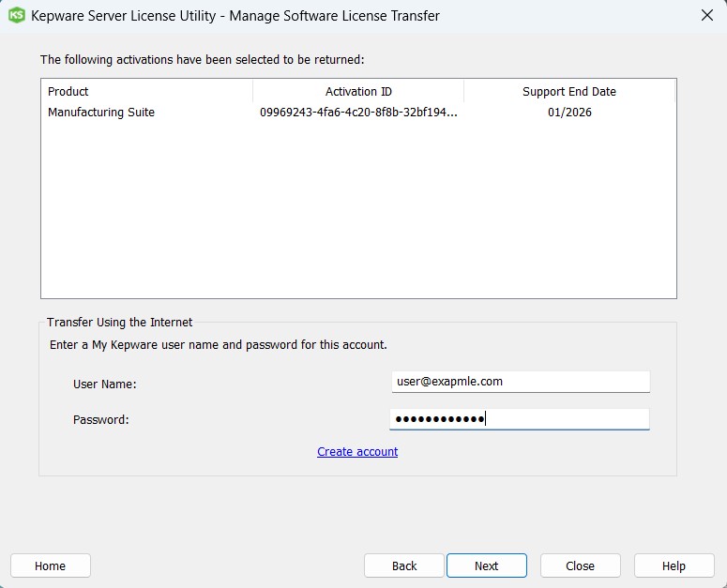Click empty area of the activations list
This screenshot has height=588, width=727.
pyautogui.click(x=358, y=216)
